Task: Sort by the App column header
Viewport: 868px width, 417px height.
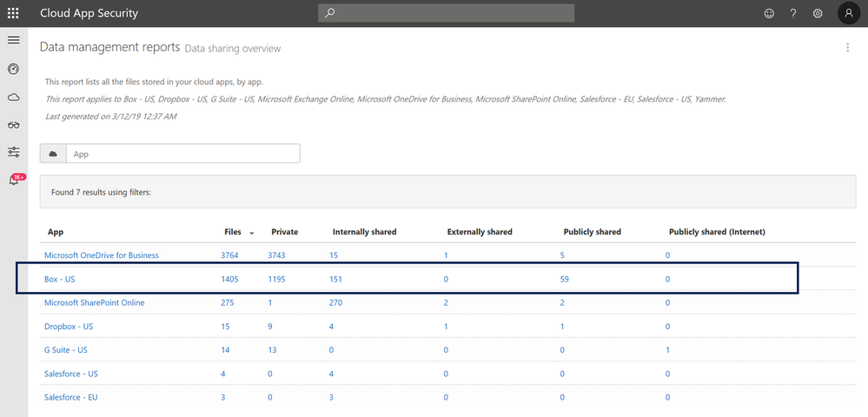Action: (56, 232)
